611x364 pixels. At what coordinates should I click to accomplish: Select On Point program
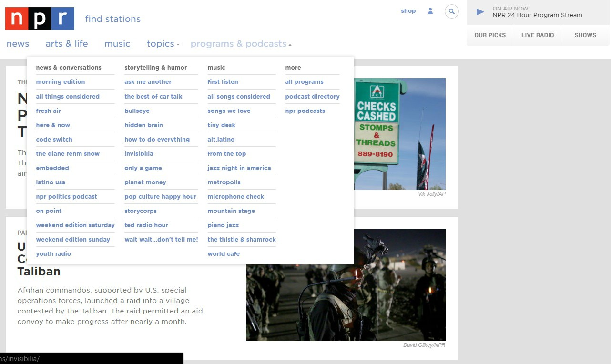[x=49, y=211]
